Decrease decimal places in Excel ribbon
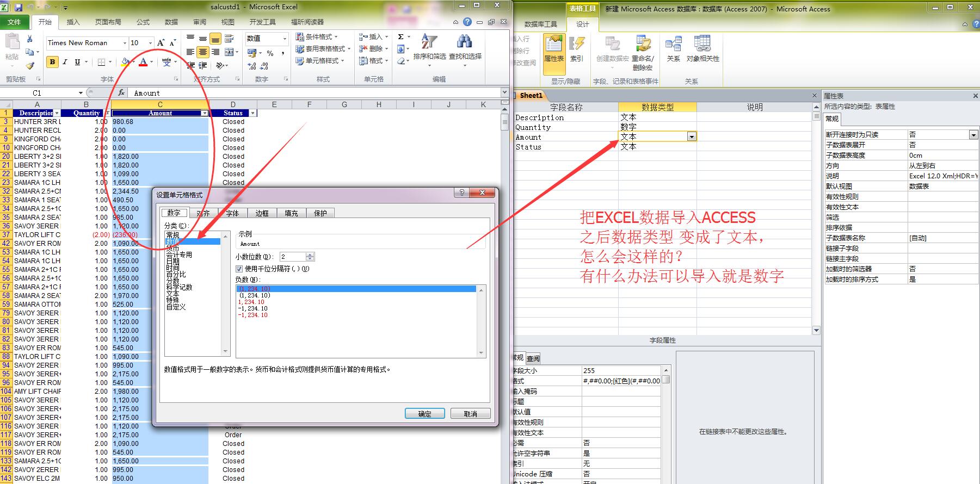Image resolution: width=980 pixels, height=484 pixels. point(264,66)
